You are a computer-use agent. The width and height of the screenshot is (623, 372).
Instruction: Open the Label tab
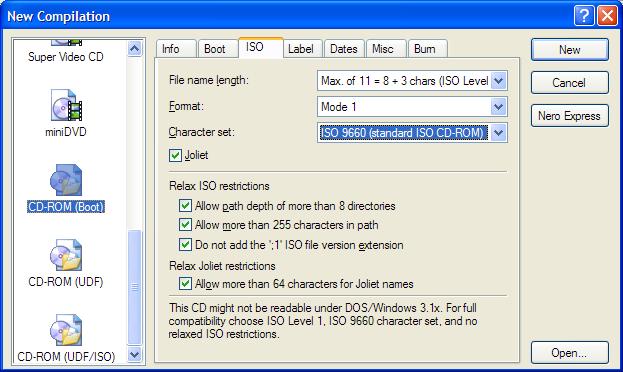[303, 49]
